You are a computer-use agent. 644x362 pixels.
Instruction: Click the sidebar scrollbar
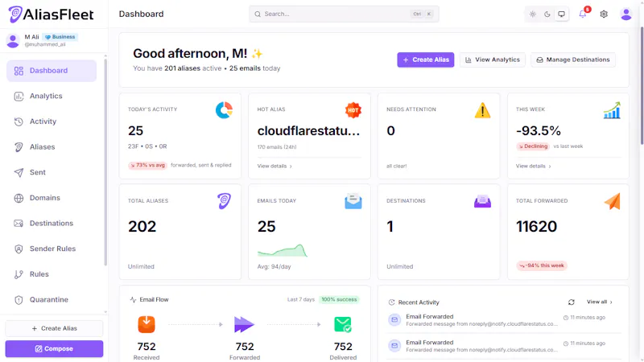click(x=105, y=162)
